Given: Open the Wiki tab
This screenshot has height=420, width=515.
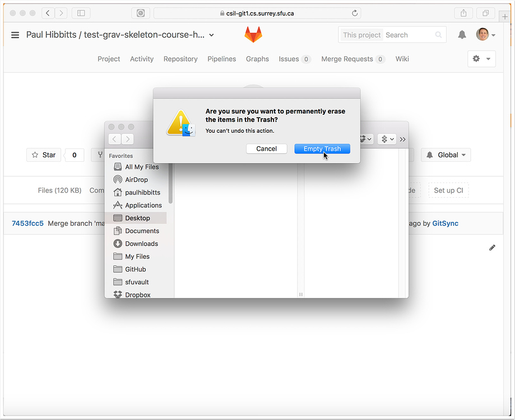Looking at the screenshot, I should (x=401, y=59).
